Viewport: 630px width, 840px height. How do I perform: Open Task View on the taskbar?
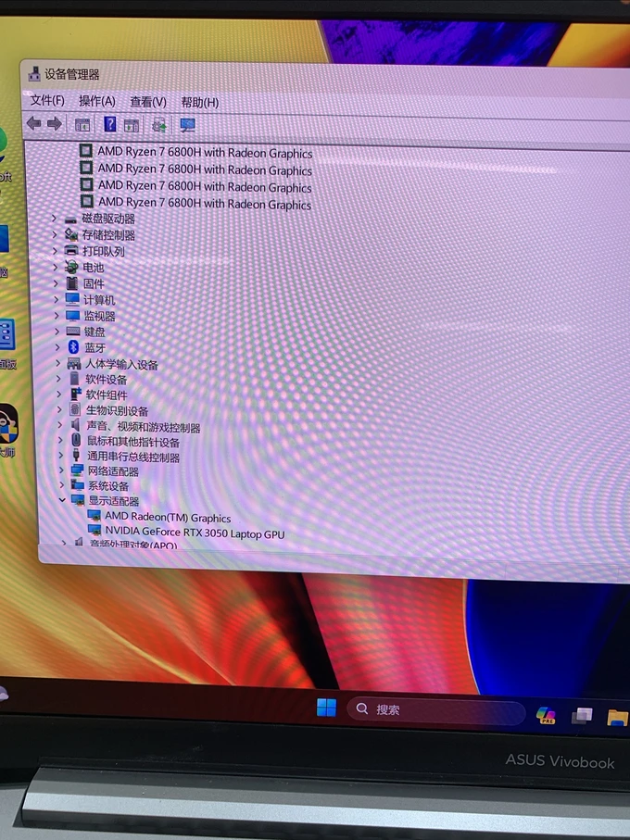pyautogui.click(x=582, y=716)
